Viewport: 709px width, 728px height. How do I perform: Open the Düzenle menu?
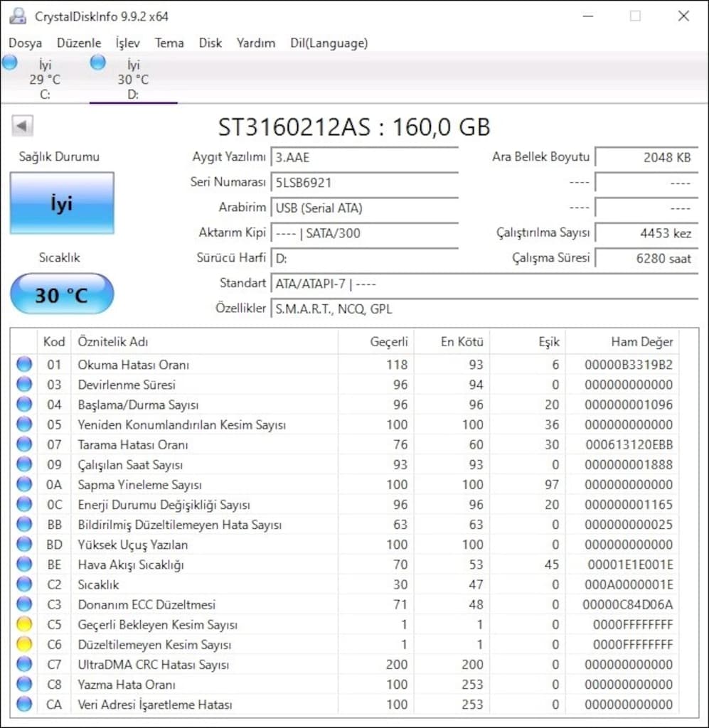coord(79,43)
